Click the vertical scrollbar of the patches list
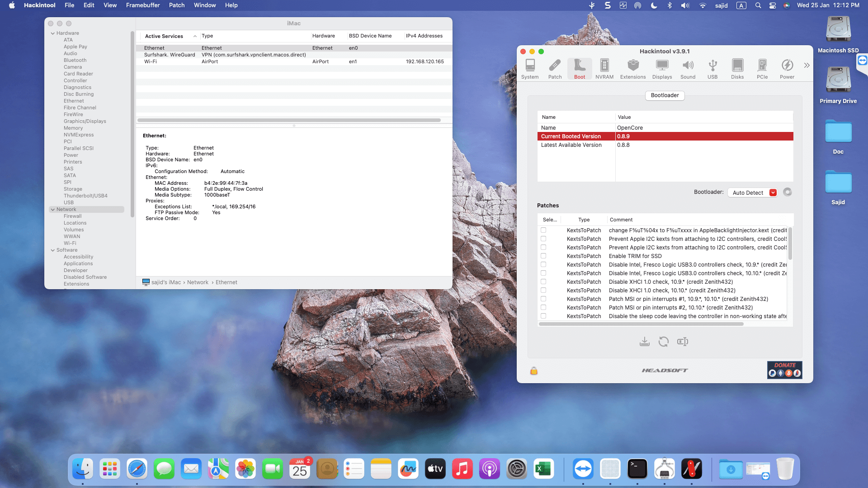Viewport: 868px width, 488px height. coord(790,243)
